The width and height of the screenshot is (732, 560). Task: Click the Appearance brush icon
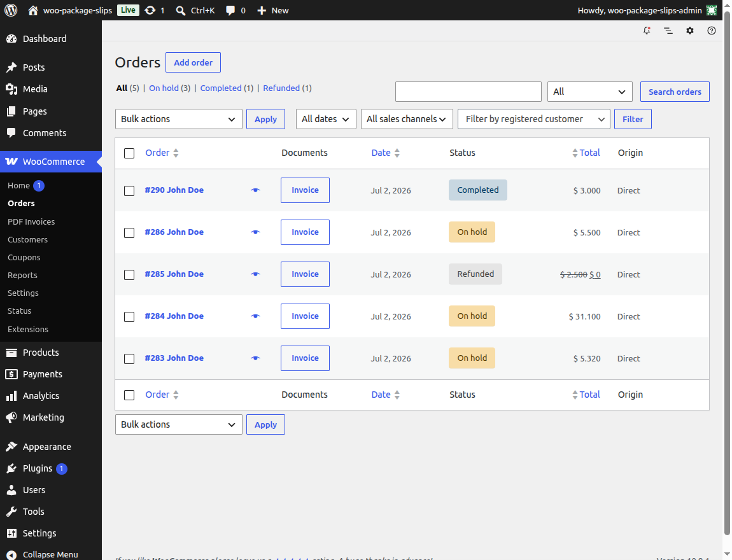point(11,447)
